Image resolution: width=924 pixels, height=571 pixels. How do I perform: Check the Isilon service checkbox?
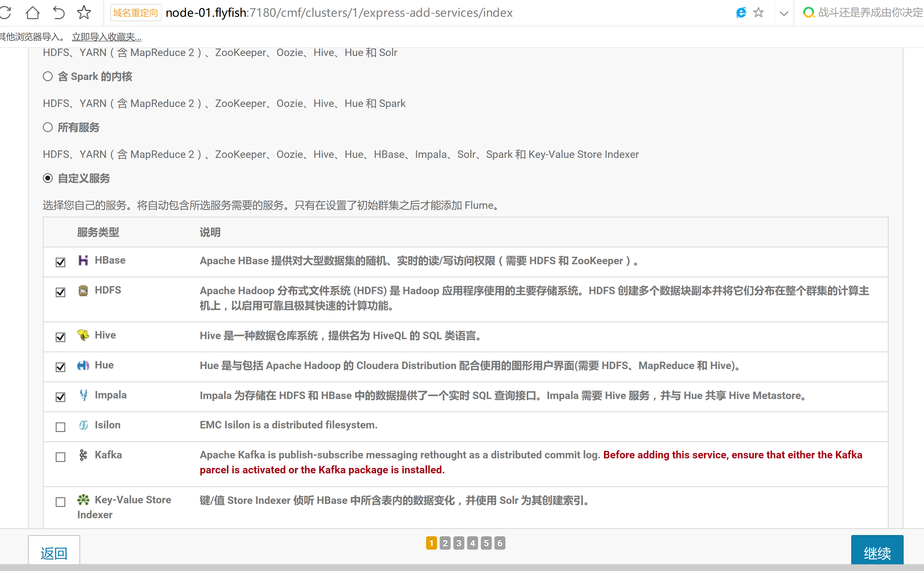click(x=60, y=427)
